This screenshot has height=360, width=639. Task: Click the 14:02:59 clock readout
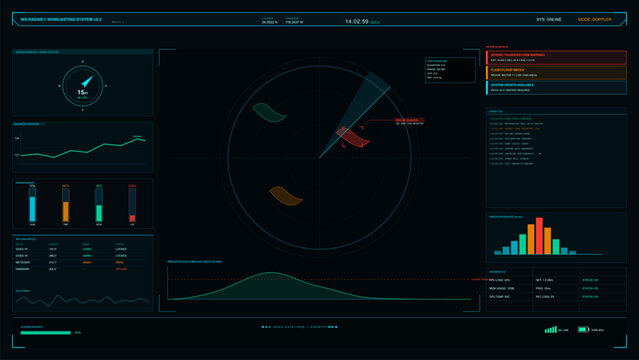click(357, 21)
